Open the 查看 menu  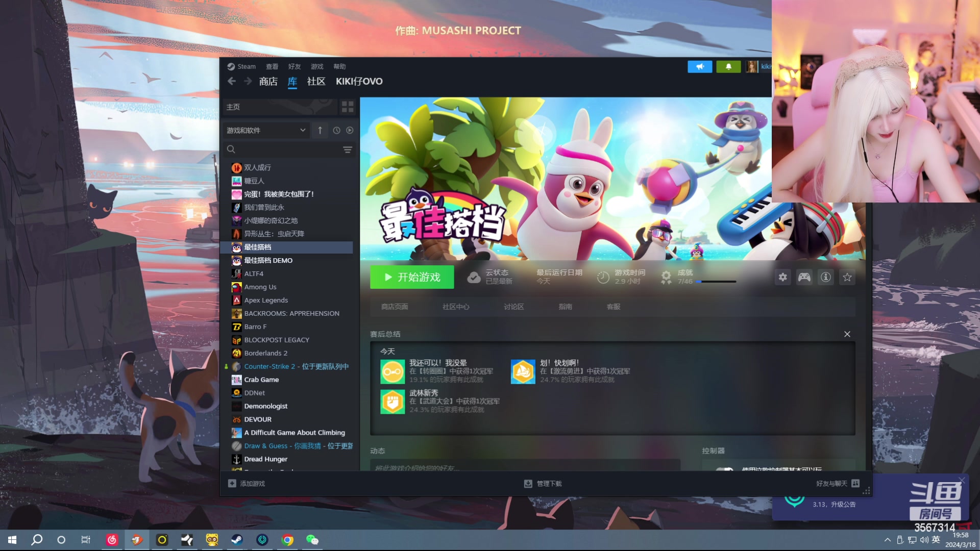[x=272, y=66]
